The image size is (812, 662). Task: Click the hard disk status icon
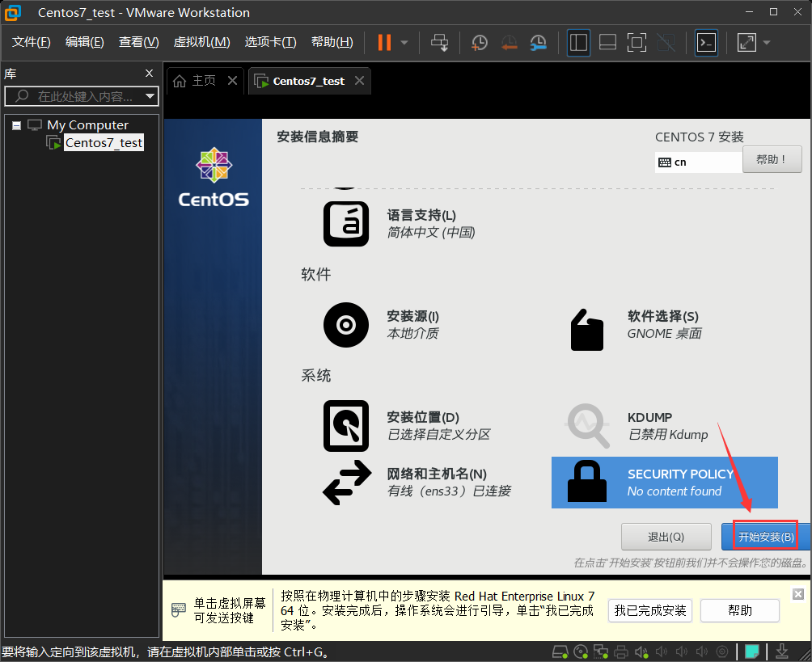click(560, 651)
